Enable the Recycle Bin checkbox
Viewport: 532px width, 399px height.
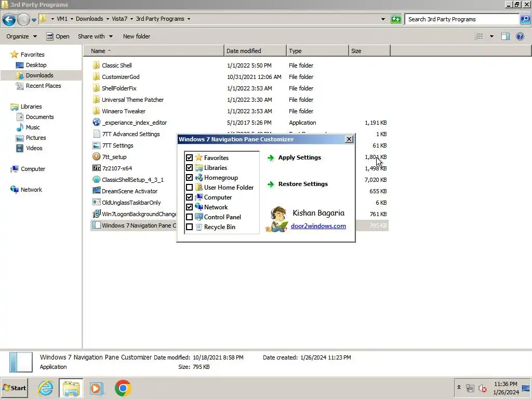[189, 227]
